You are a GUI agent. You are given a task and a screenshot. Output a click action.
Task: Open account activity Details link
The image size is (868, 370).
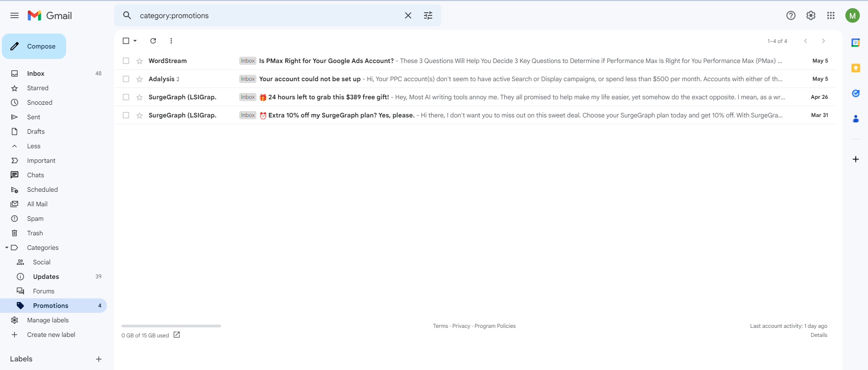point(819,335)
